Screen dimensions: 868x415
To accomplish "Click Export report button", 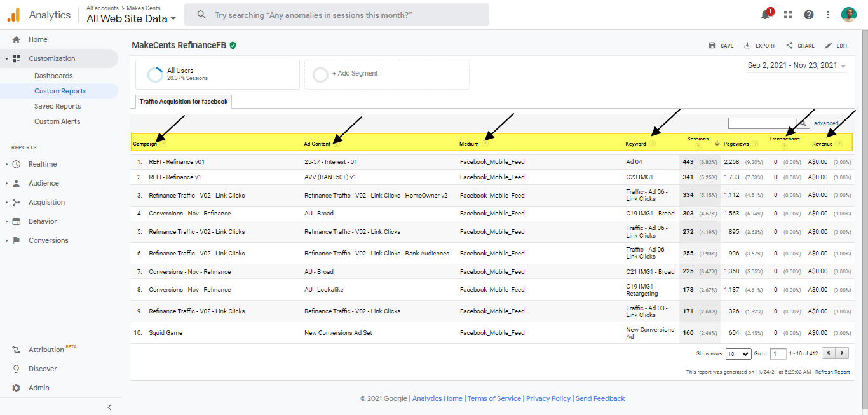I will (759, 46).
